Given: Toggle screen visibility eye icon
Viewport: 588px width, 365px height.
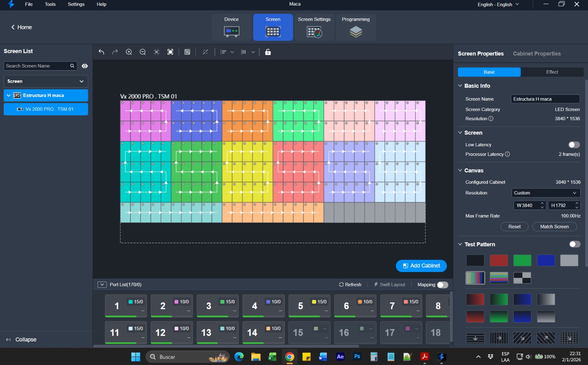Looking at the screenshot, I should pyautogui.click(x=85, y=66).
